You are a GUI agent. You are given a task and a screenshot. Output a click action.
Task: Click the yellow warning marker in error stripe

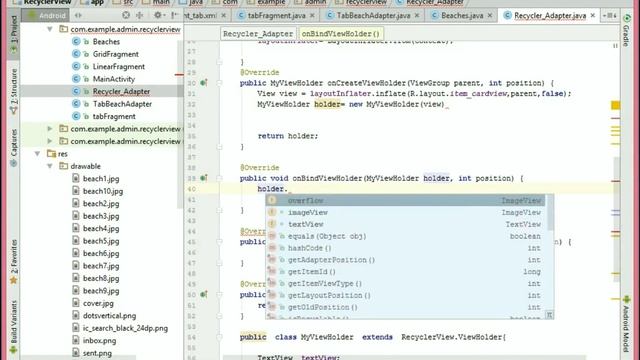coord(616,105)
